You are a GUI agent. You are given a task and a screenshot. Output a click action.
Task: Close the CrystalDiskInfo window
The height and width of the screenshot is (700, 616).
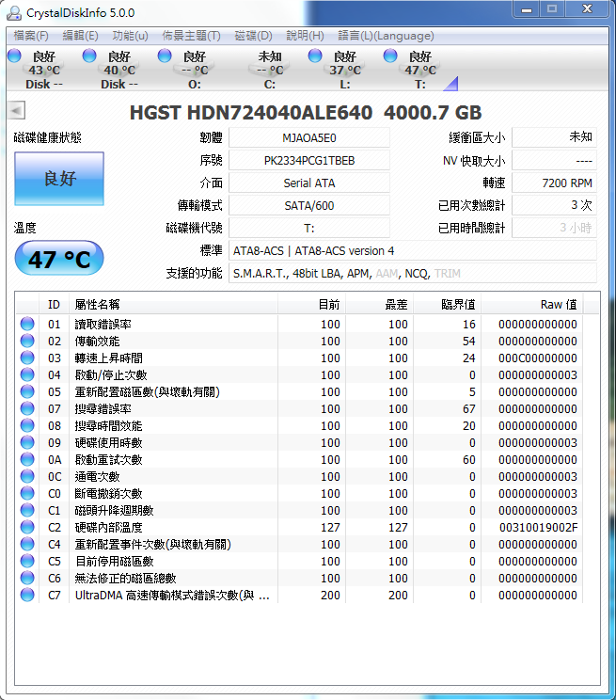(x=587, y=9)
